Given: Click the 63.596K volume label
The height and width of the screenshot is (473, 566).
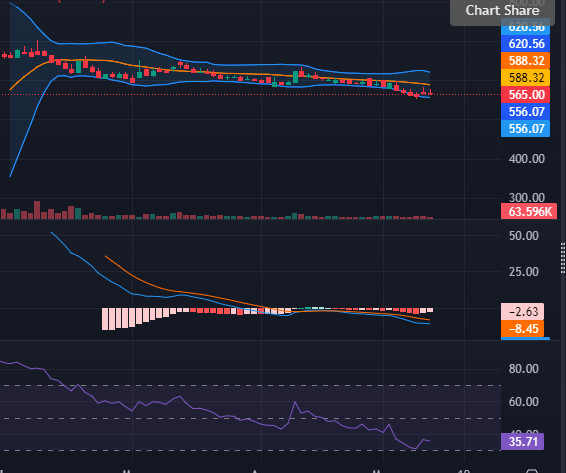Looking at the screenshot, I should point(529,212).
